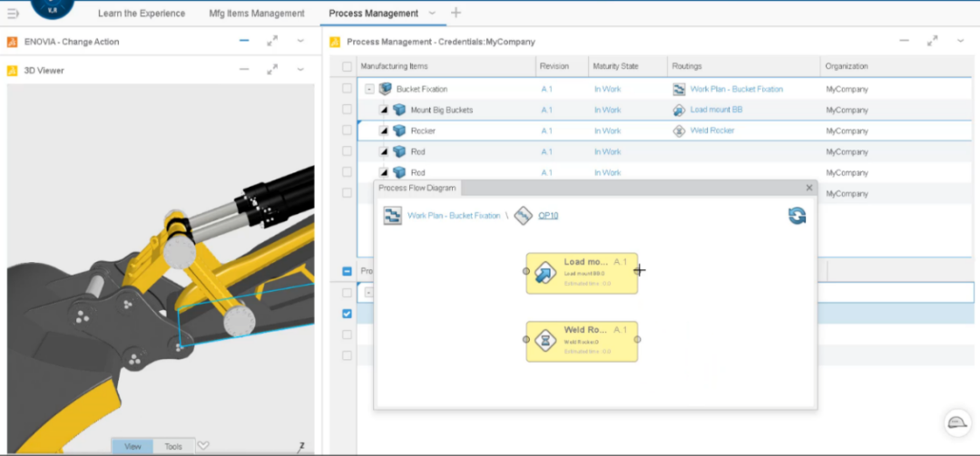Check the second Rod row checkbox
Image resolution: width=980 pixels, height=456 pixels.
click(x=347, y=171)
